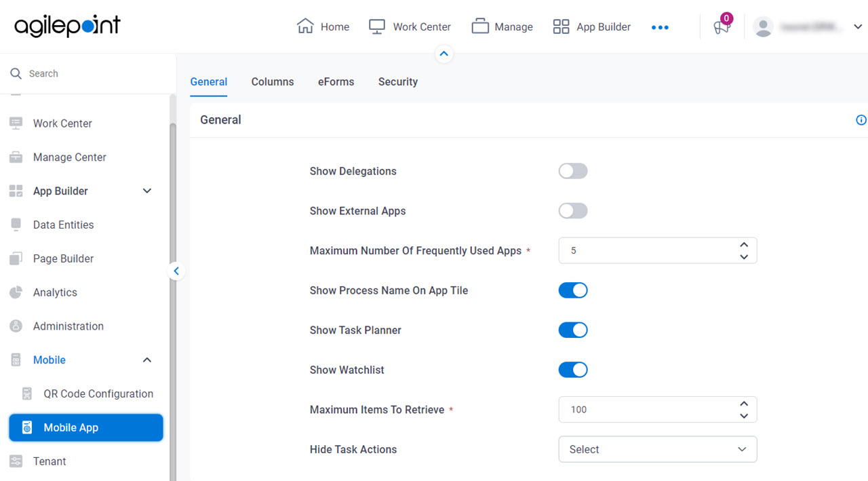The height and width of the screenshot is (481, 868).
Task: Open Work Center label in top navigation
Action: pos(422,27)
